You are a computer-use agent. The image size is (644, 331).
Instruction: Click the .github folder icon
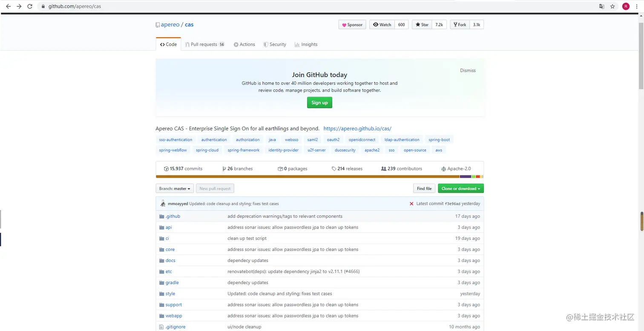point(161,216)
